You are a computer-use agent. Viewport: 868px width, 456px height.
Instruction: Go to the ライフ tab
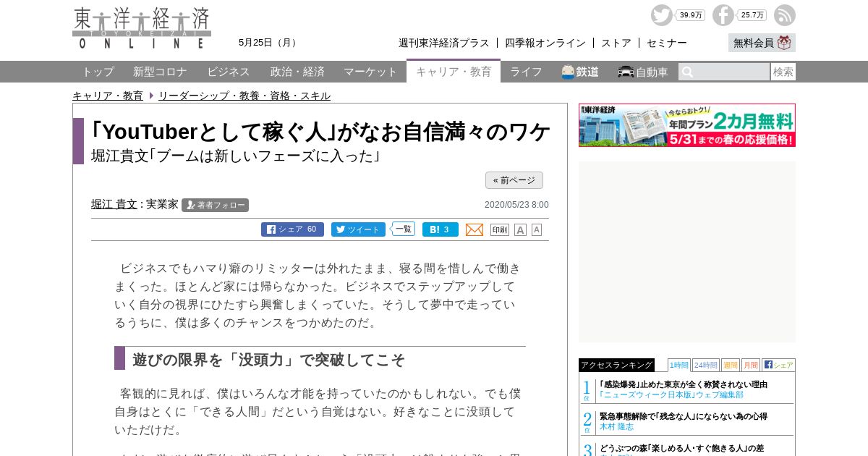(x=526, y=72)
